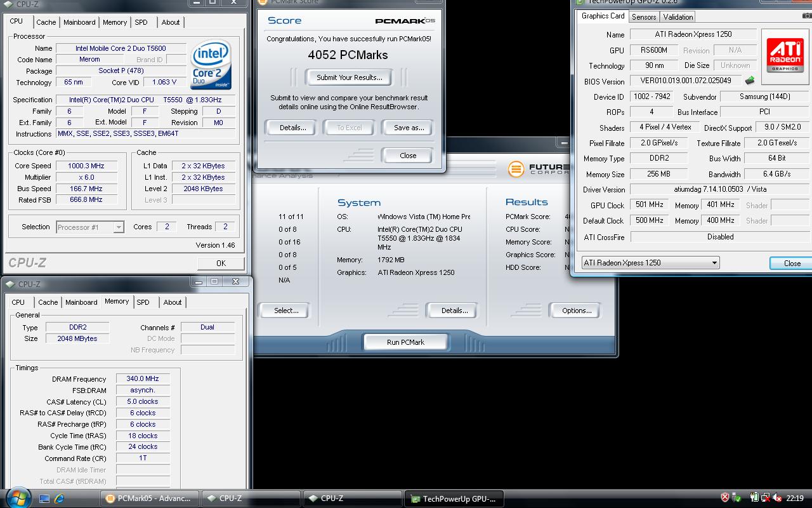Open Mainboard tab in the processor CPU-Z window
Viewport: 812px width, 508px height.
tap(79, 22)
